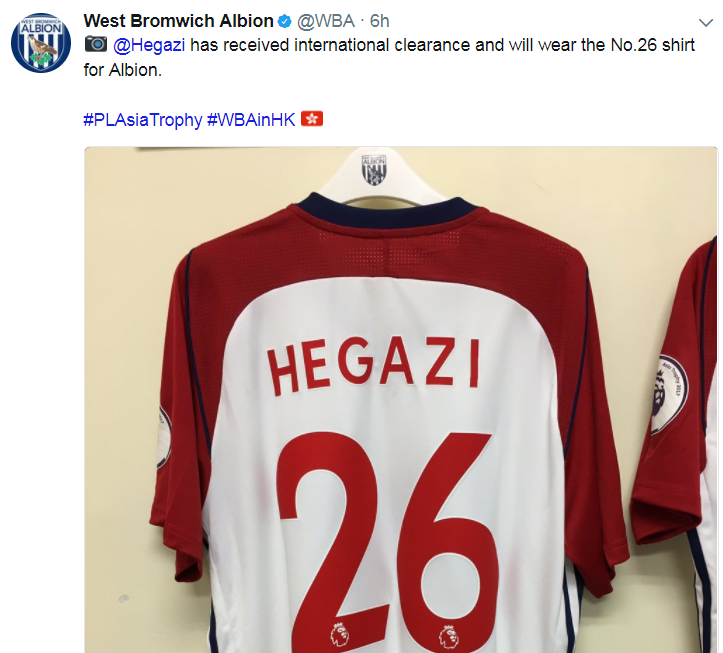Click the Asia Trophy sleeve badge on right shirt

670,394
